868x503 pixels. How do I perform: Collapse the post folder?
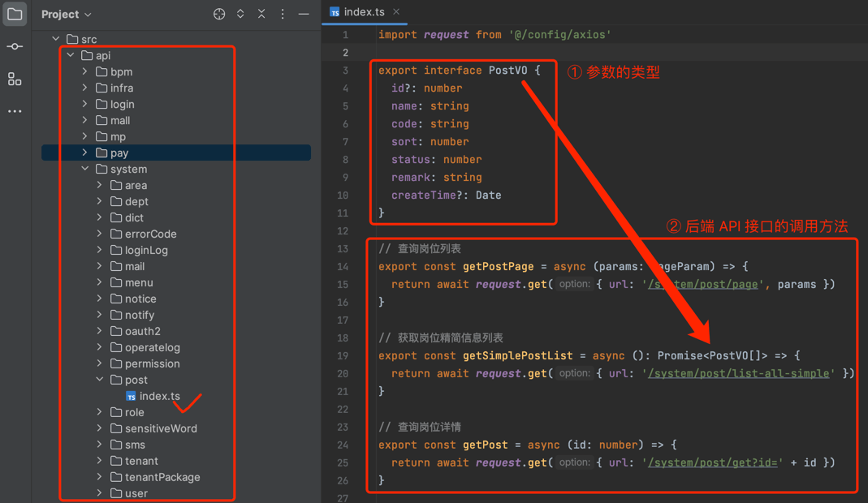[100, 380]
